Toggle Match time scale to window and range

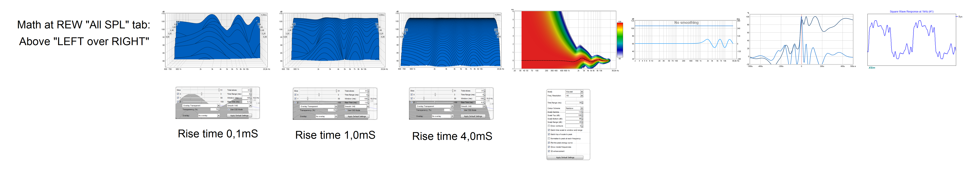click(x=549, y=130)
